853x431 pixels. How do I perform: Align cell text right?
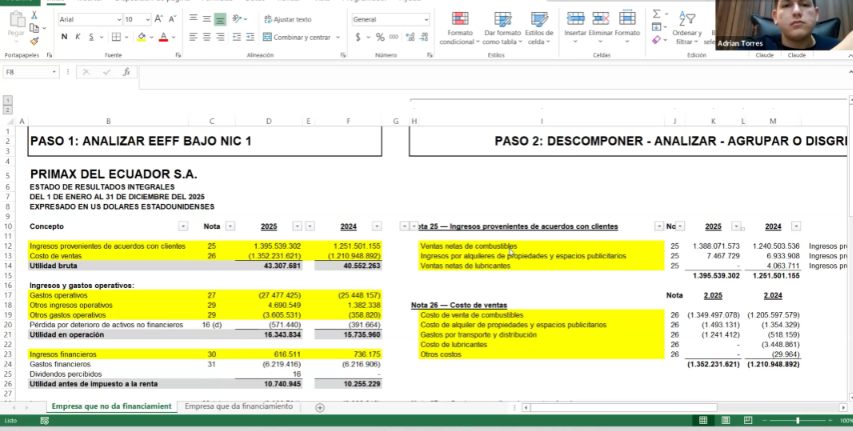[220, 37]
